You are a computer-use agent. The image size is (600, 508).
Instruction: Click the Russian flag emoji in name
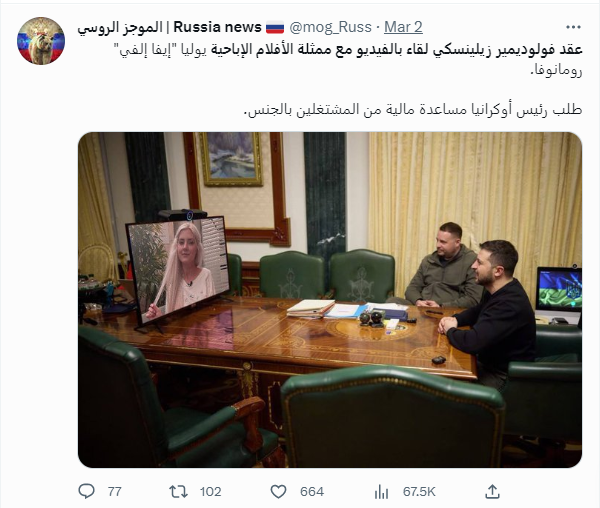pyautogui.click(x=275, y=28)
